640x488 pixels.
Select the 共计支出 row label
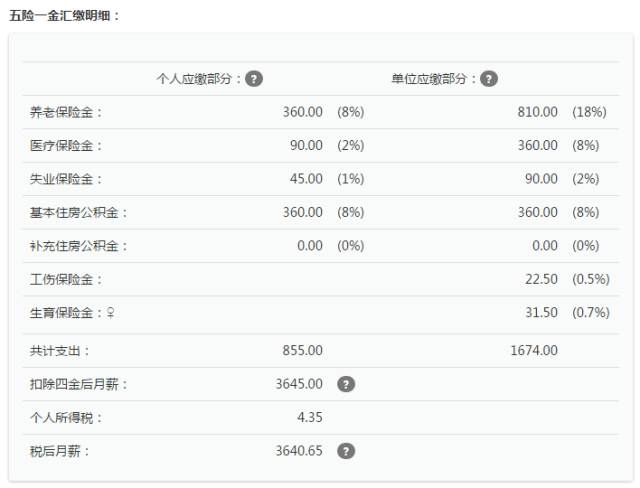[59, 350]
